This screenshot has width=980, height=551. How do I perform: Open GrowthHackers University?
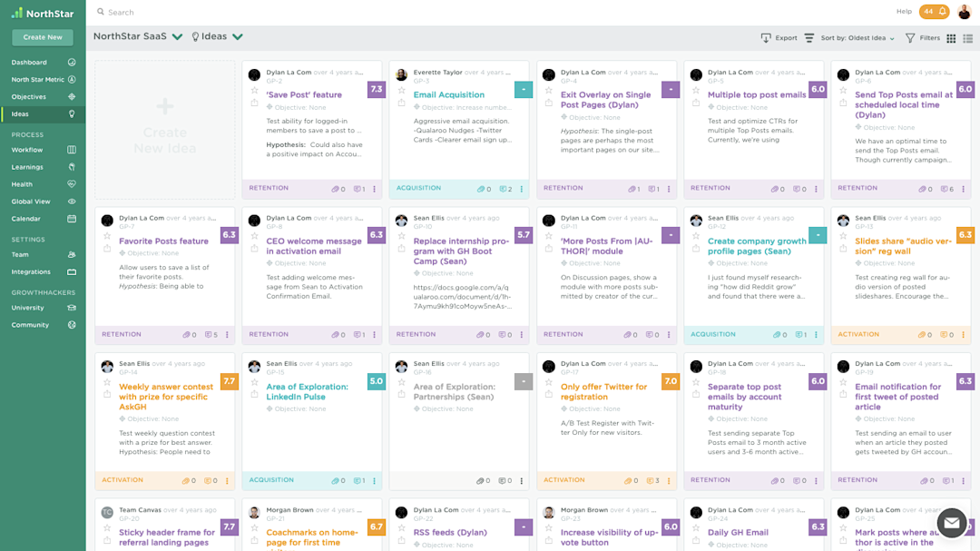43,308
